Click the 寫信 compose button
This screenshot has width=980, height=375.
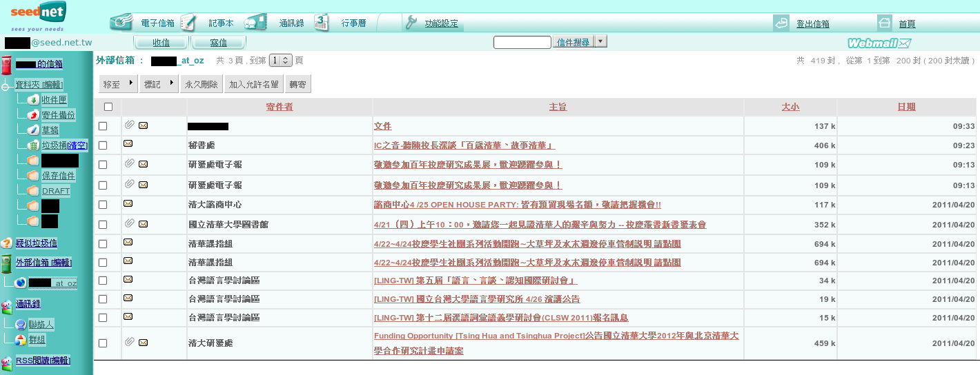pos(219,43)
